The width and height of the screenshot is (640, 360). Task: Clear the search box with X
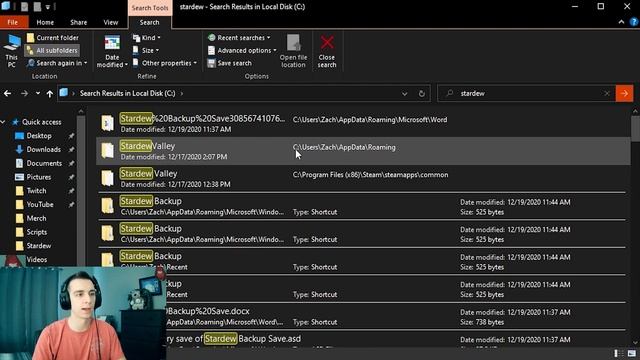click(607, 93)
